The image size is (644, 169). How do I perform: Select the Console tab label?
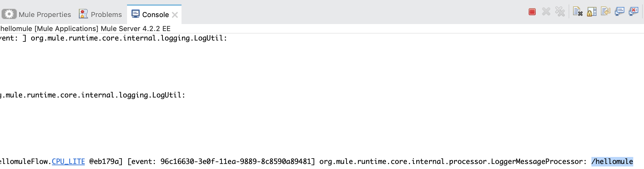[x=155, y=15]
